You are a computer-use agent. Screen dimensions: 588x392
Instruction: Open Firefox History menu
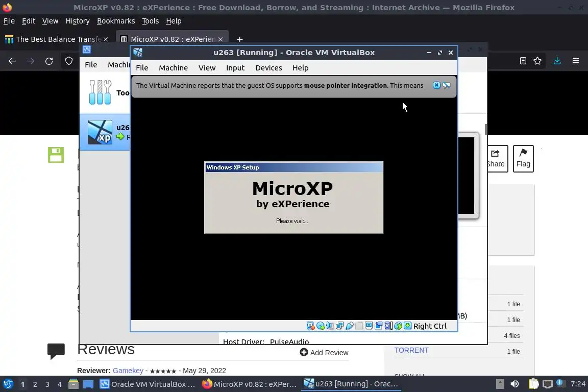(x=78, y=21)
